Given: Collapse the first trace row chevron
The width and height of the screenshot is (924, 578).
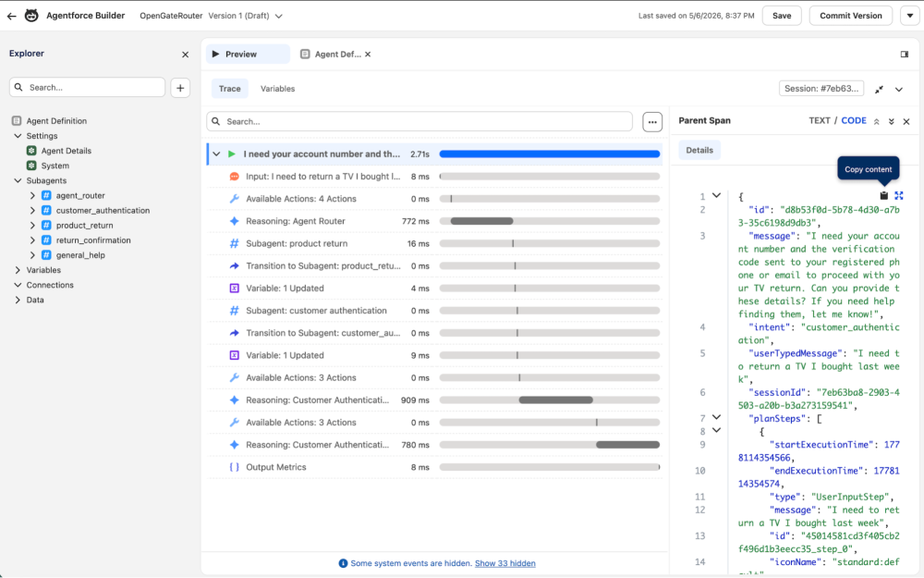Looking at the screenshot, I should click(216, 154).
